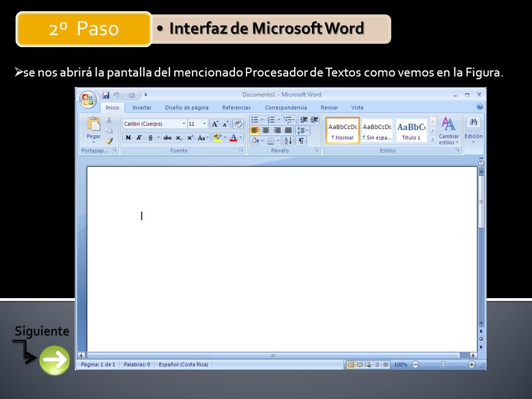Switch to Insertar tab

click(x=142, y=108)
